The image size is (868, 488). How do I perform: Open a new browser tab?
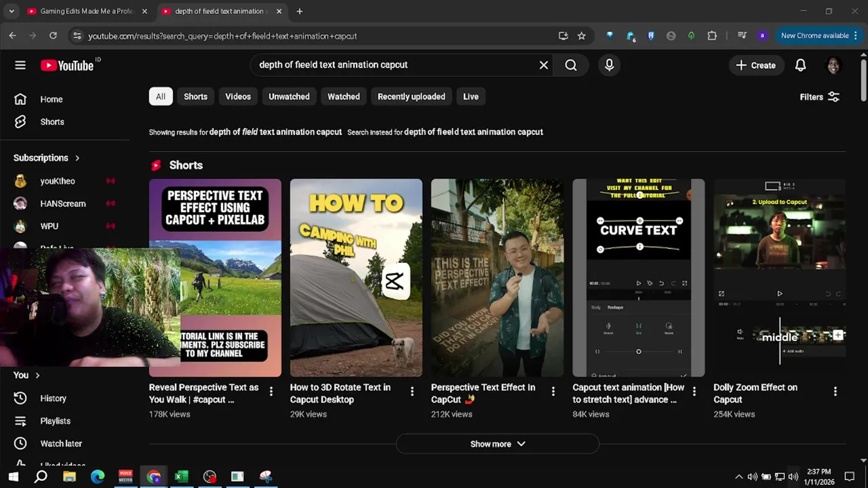[x=300, y=11]
